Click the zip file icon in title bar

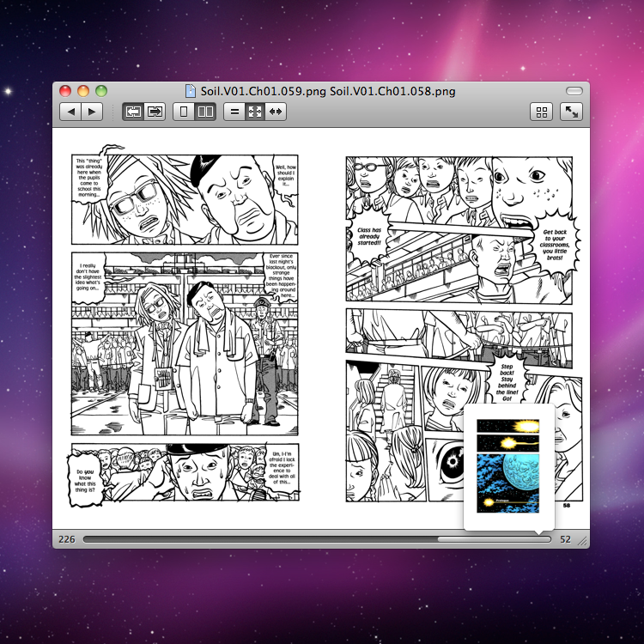pyautogui.click(x=191, y=91)
